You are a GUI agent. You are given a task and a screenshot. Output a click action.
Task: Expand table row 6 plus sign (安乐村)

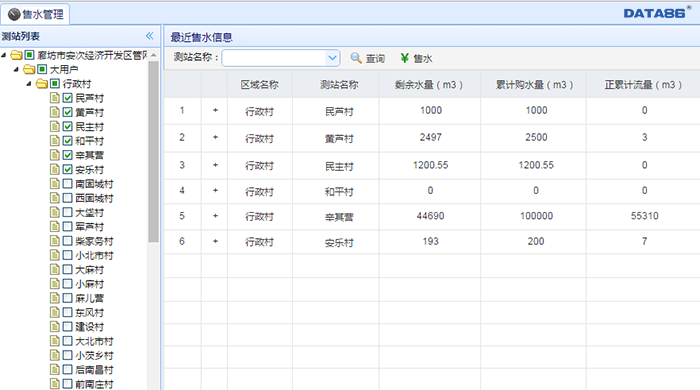(215, 241)
